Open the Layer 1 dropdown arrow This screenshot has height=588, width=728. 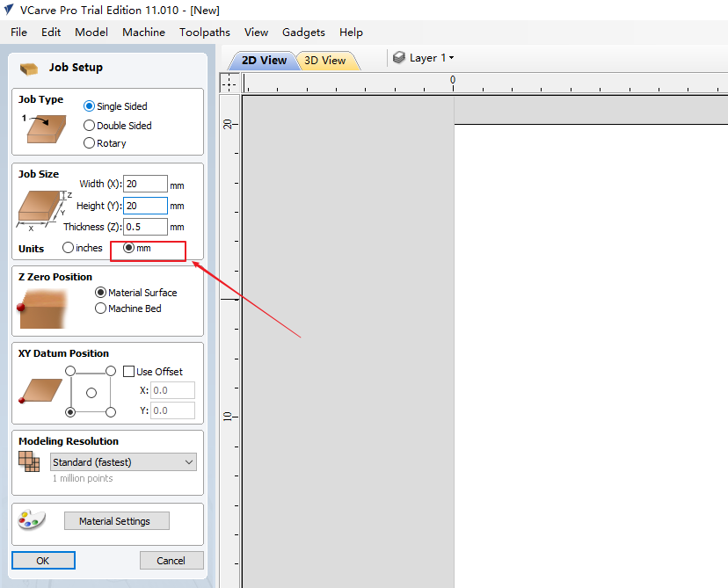451,57
